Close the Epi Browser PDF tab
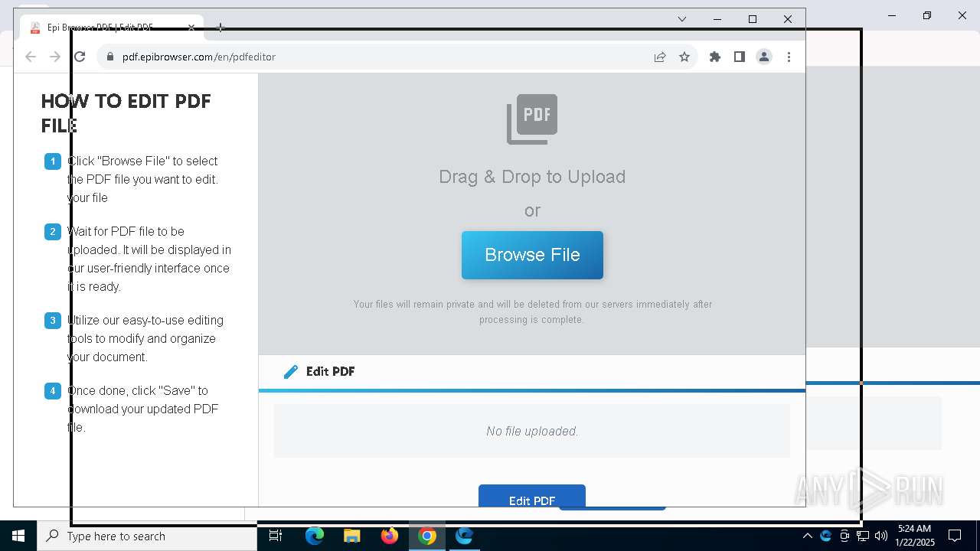 (191, 28)
